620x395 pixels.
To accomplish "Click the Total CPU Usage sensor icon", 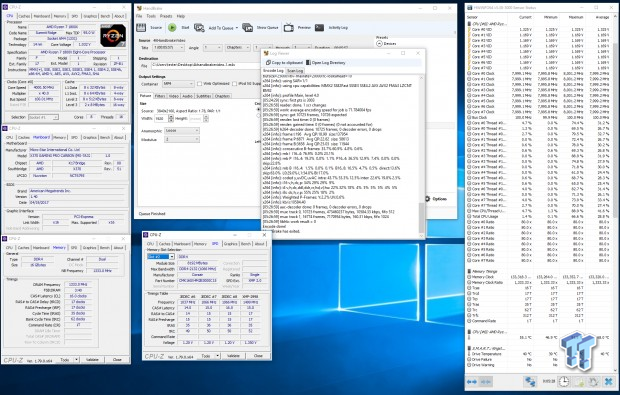I will click(x=469, y=217).
